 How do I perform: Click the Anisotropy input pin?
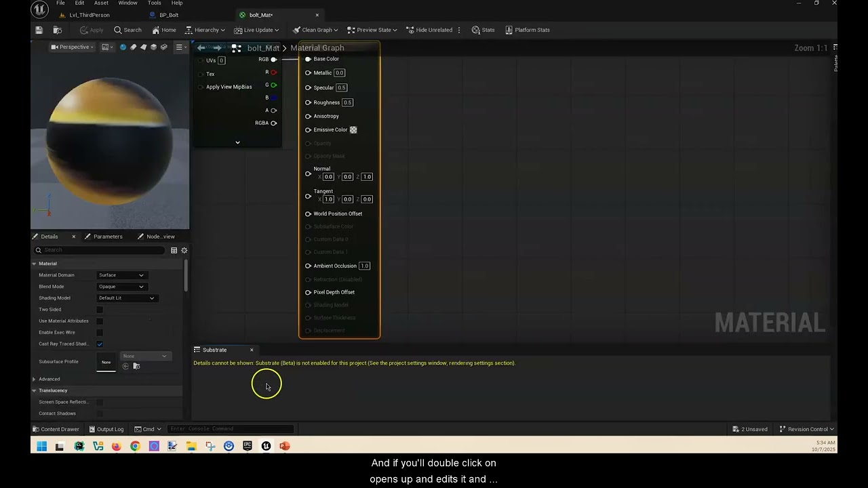pyautogui.click(x=308, y=116)
